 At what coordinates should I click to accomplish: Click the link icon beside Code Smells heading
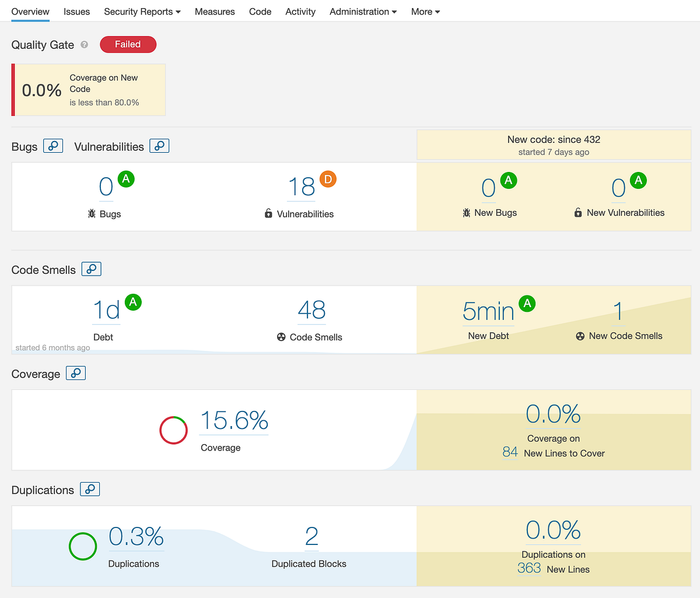coord(91,269)
